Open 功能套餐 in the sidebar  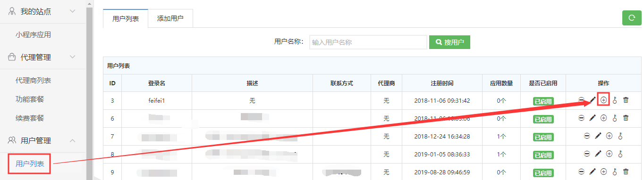(x=30, y=99)
